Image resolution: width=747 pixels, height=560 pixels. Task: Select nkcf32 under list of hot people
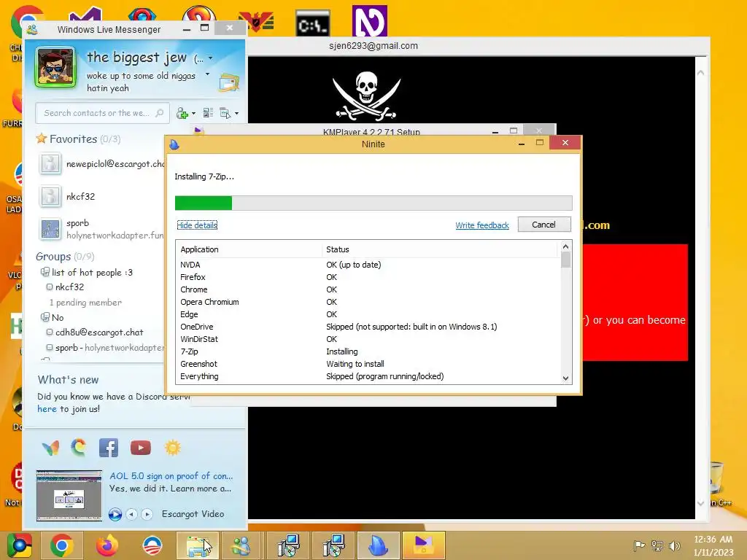coord(69,287)
